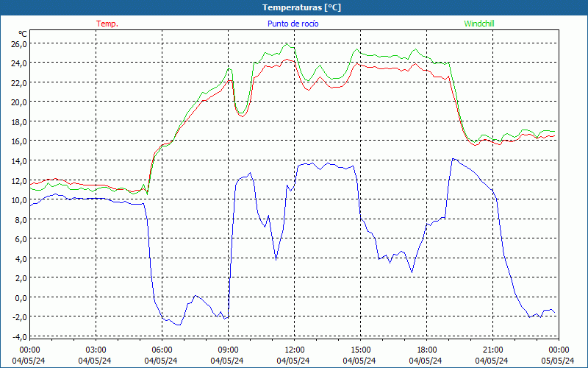The width and height of the screenshot is (588, 368).
Task: Click the 12,0 y-axis value
Action: (x=20, y=180)
